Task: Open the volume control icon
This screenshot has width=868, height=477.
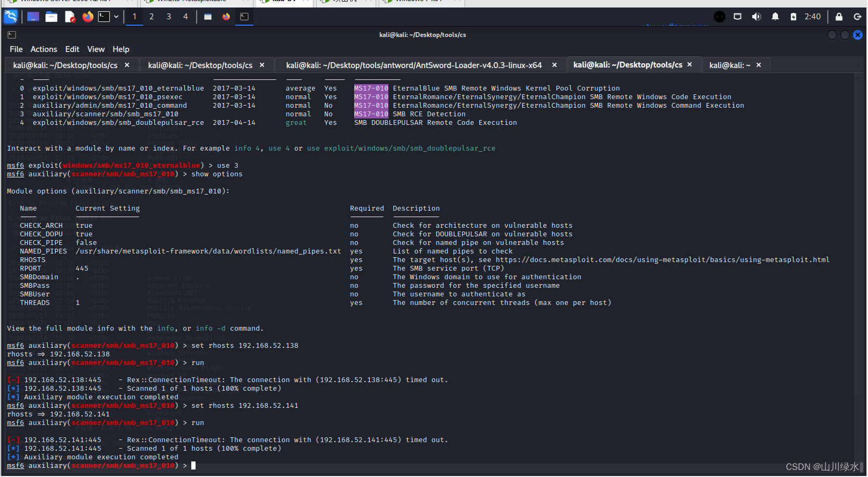Action: 757,17
